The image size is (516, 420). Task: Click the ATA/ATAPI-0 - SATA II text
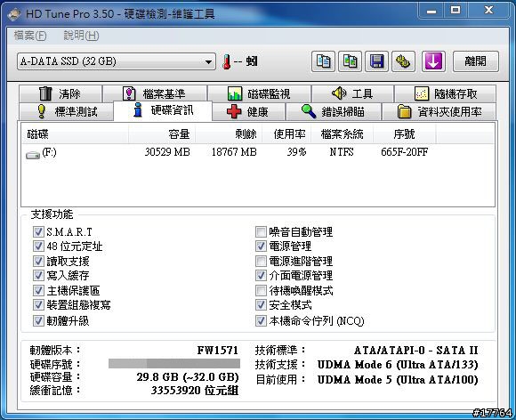416,351
